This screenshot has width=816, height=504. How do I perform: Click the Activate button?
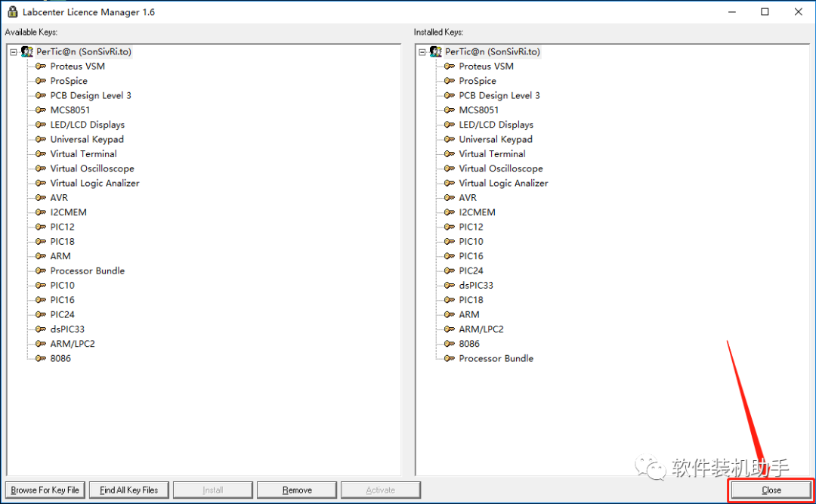coord(381,490)
